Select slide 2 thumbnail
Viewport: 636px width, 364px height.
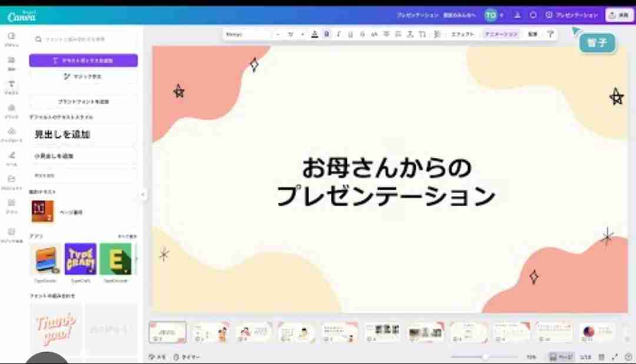[x=210, y=332]
